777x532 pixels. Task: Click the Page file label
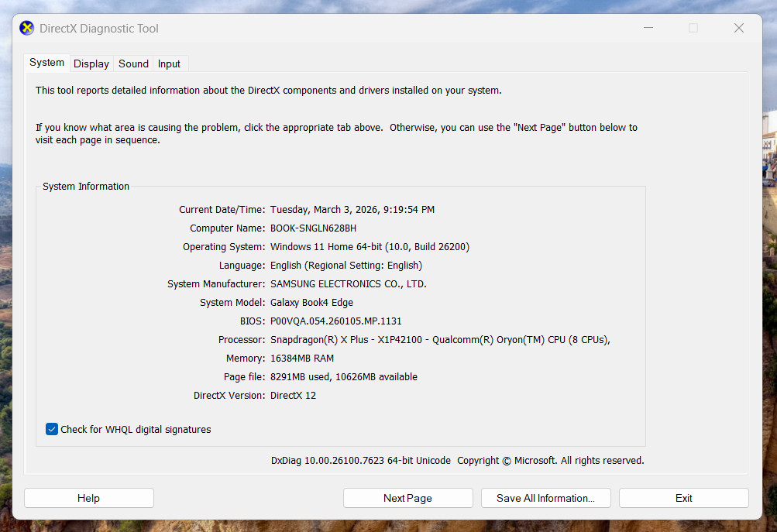(244, 377)
